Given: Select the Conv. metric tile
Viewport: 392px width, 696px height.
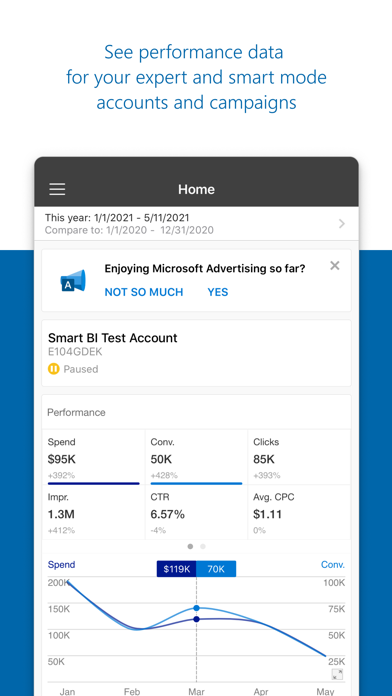Looking at the screenshot, I should 196,457.
